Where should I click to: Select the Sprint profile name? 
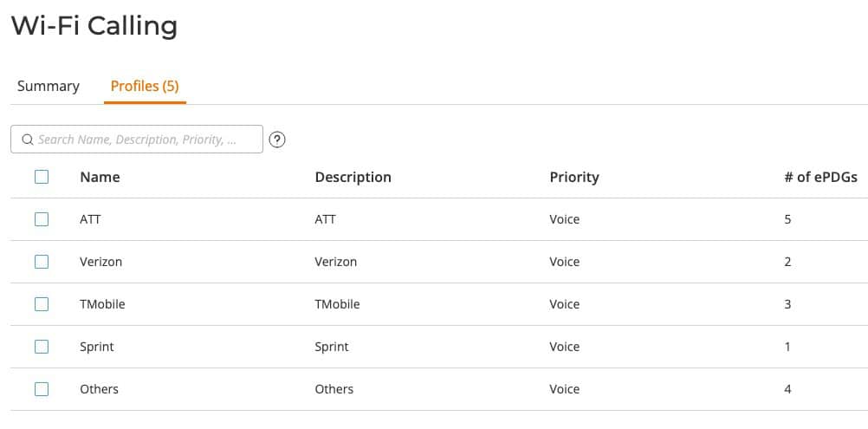[97, 347]
